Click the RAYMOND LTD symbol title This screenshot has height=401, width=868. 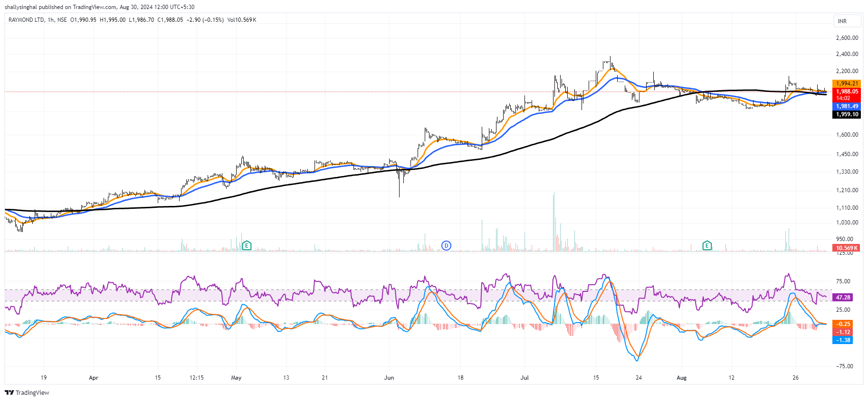pos(27,20)
